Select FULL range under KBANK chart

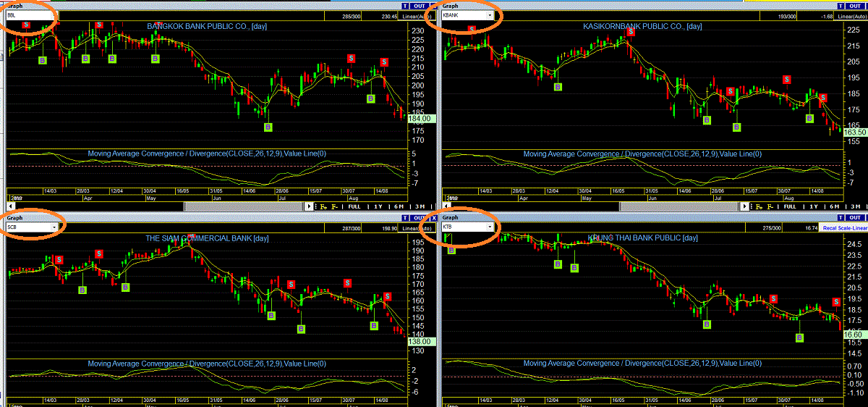pos(790,206)
